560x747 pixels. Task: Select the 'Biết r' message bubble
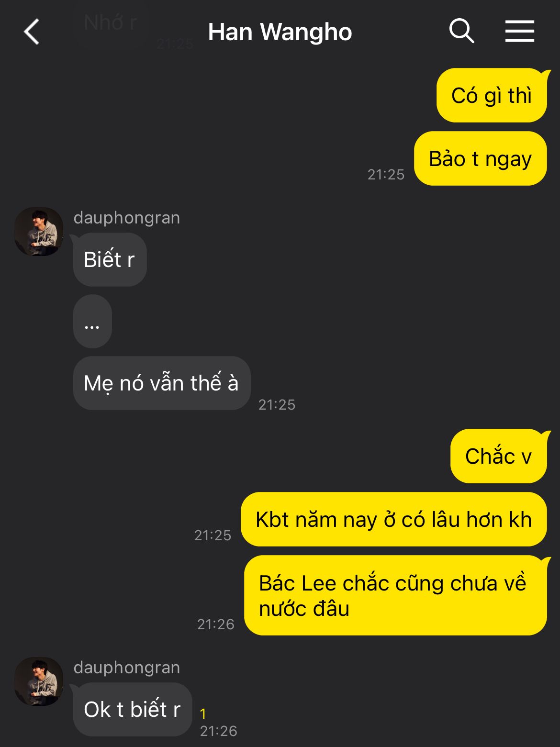(x=110, y=260)
